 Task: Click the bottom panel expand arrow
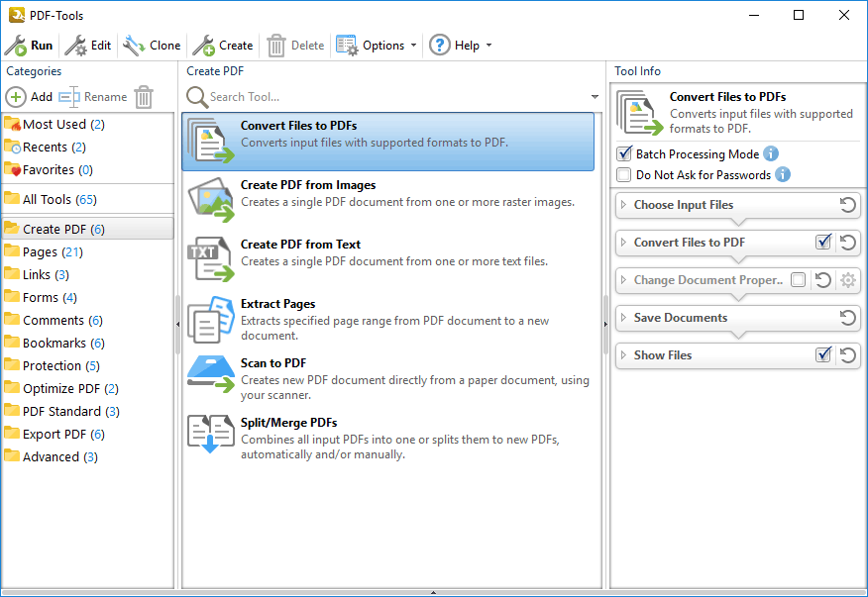pyautogui.click(x=433, y=593)
